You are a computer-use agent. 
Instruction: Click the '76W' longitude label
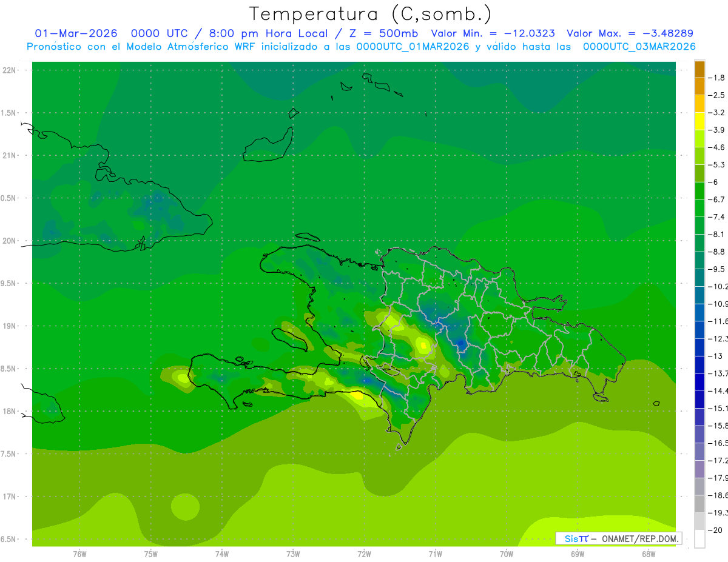(x=79, y=554)
